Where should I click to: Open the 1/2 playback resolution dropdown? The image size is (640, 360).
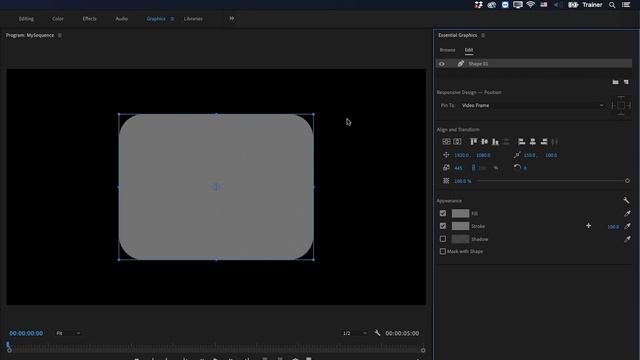coord(354,333)
